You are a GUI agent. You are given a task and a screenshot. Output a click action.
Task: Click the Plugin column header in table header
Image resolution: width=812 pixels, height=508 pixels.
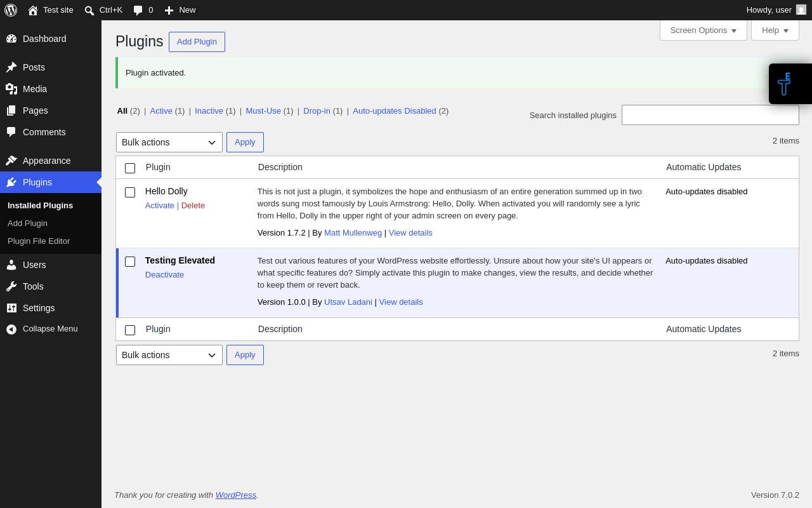(158, 167)
